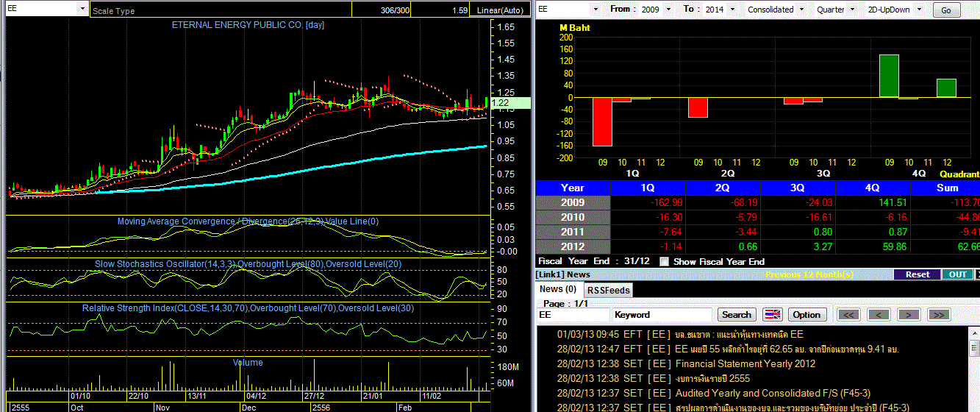Select the 2011 year row header
The height and width of the screenshot is (412, 980).
[573, 232]
